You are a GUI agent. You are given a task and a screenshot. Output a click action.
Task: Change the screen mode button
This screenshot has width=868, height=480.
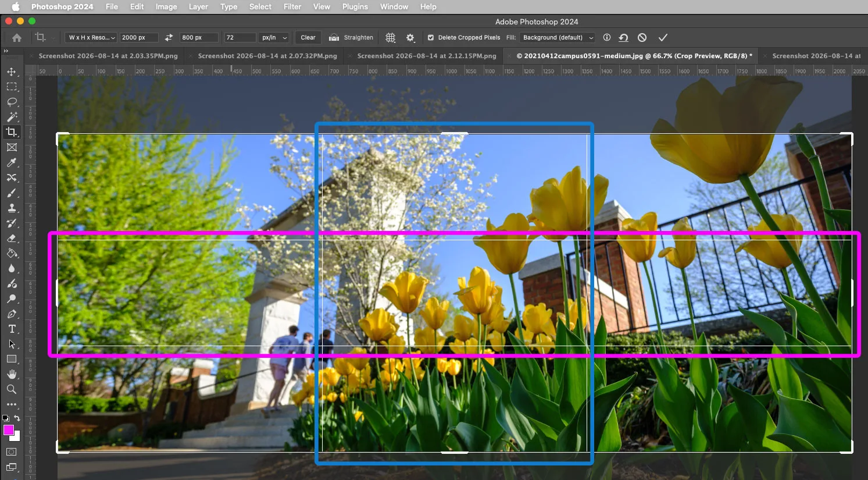(12, 467)
